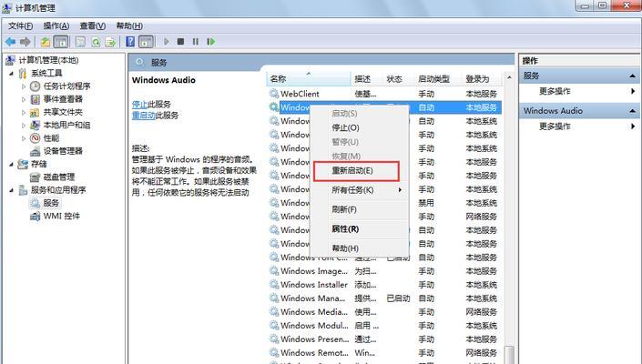The height and width of the screenshot is (364, 642).
Task: Sort services by the 名称 column header
Action: [309, 79]
